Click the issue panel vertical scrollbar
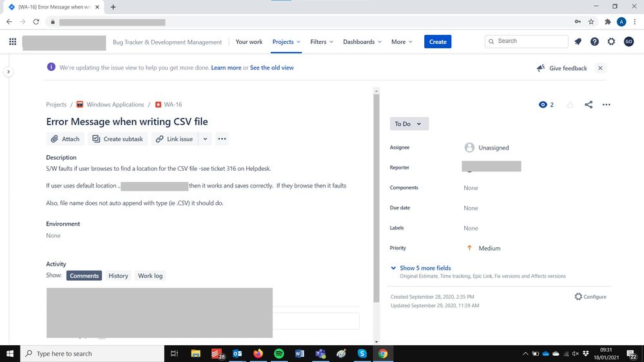This screenshot has width=644, height=362. click(x=376, y=198)
